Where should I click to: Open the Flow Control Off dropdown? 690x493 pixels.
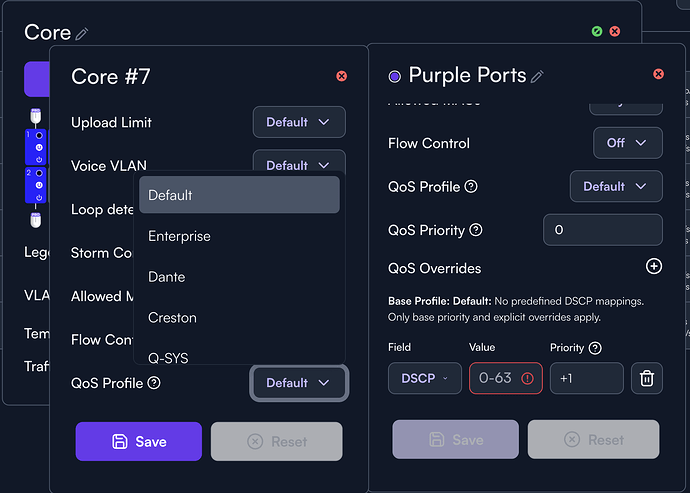click(x=627, y=143)
